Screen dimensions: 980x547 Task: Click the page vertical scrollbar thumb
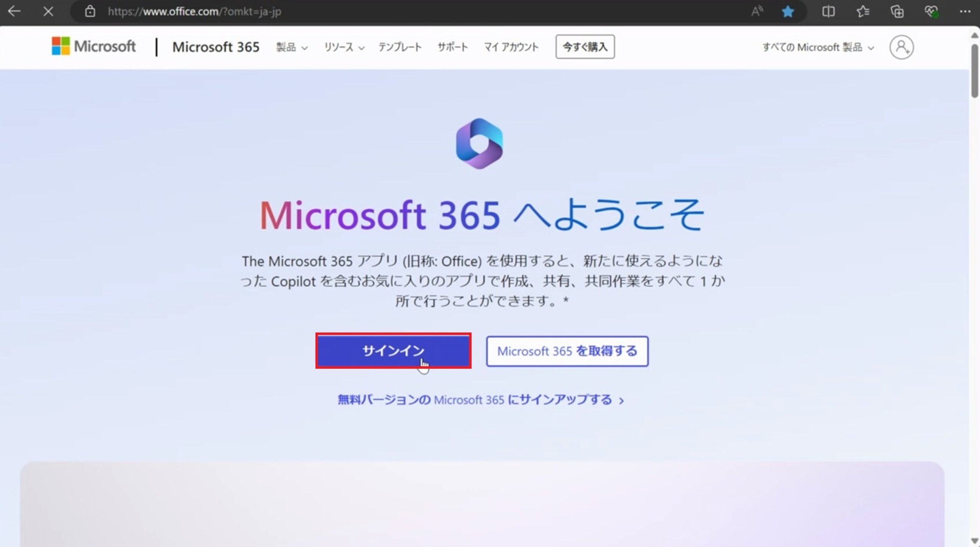975,71
